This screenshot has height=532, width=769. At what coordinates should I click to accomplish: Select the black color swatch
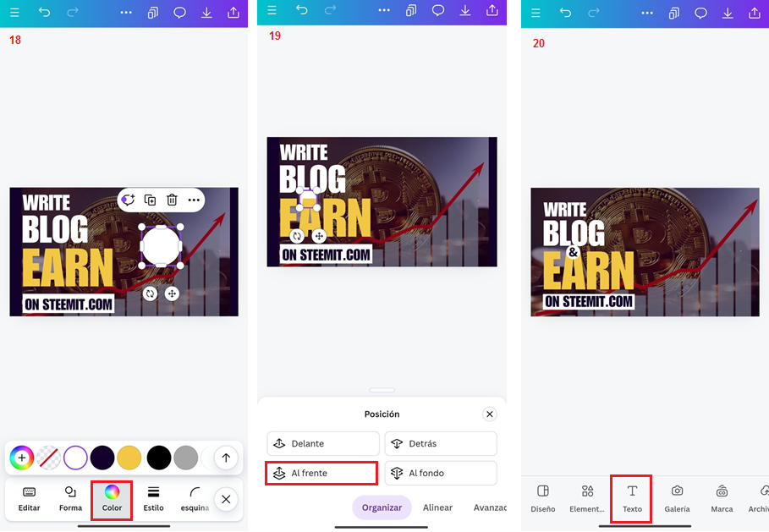[159, 458]
